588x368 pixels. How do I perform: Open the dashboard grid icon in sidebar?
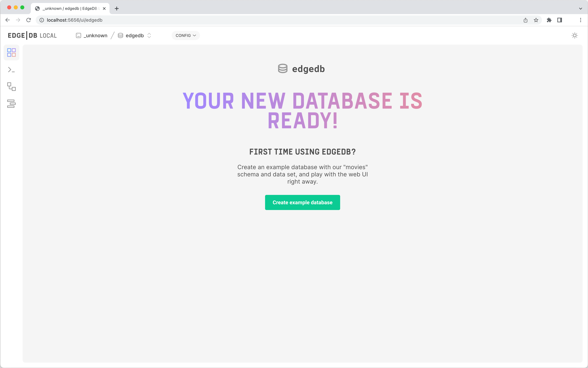[x=11, y=52]
